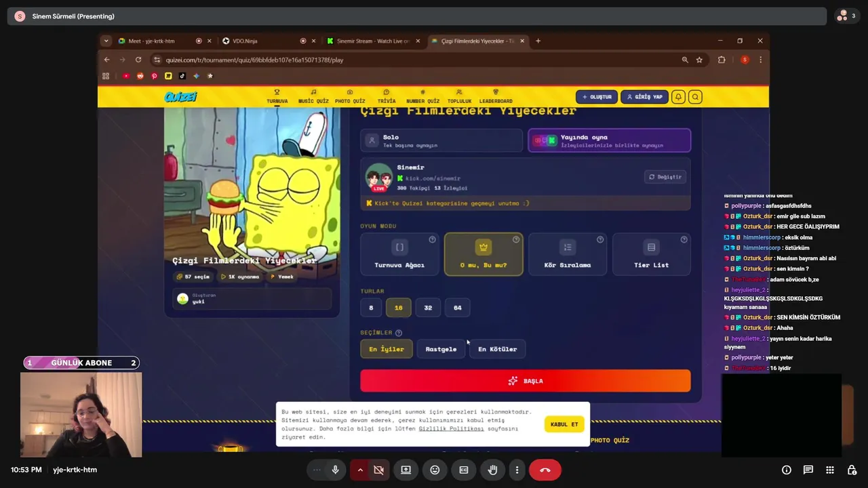This screenshot has height=488, width=868.
Task: Open Chrome profile avatar S
Action: (x=745, y=60)
